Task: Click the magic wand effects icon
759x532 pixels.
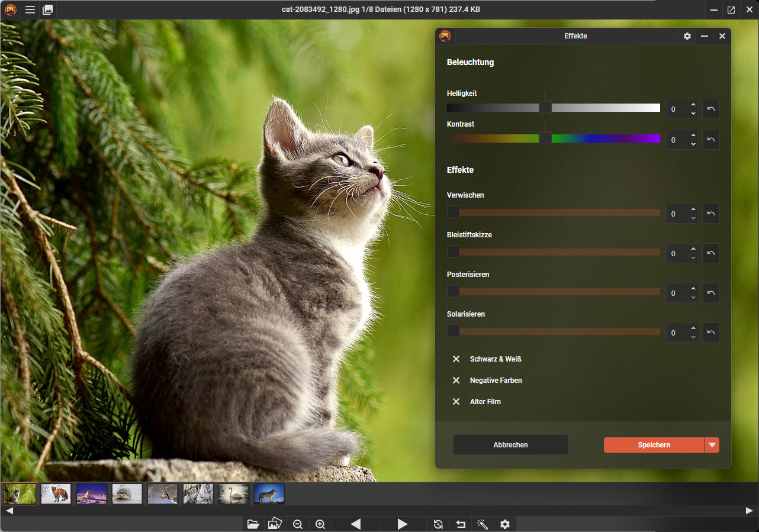Action: pos(483,524)
